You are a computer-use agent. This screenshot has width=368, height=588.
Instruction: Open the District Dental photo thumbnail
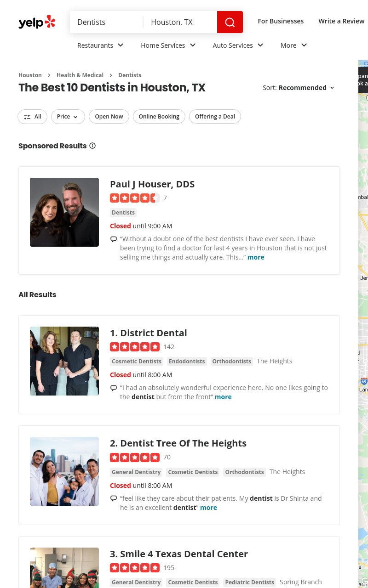point(64,361)
